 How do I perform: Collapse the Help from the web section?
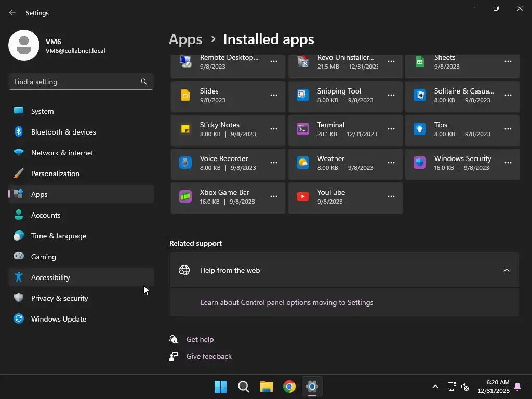coord(507,270)
